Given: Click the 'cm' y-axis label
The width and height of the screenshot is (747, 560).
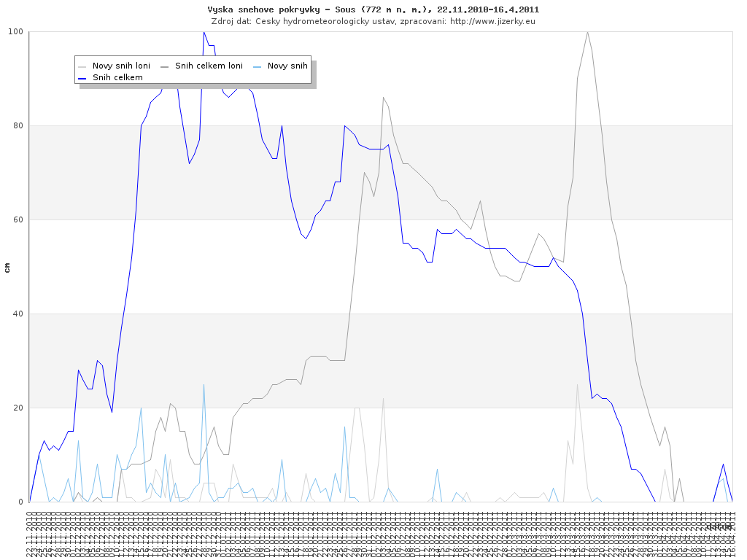Looking at the screenshot, I should (x=7, y=268).
